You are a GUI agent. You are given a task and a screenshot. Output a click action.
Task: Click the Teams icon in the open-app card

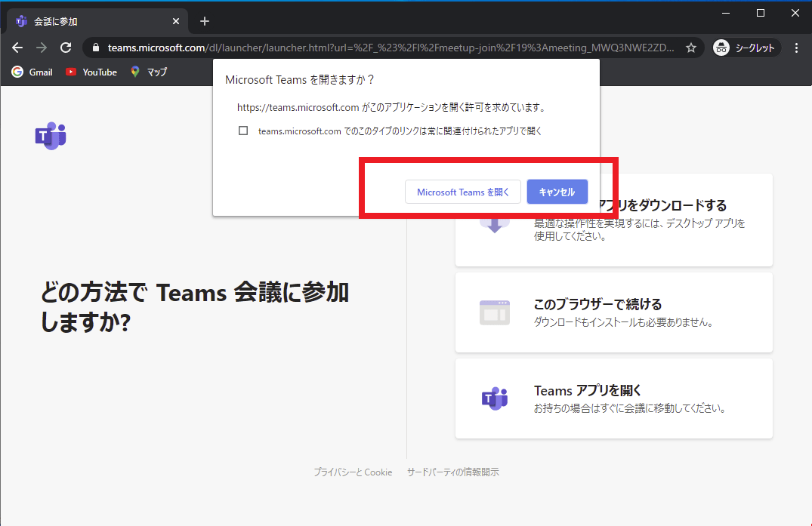(x=495, y=398)
